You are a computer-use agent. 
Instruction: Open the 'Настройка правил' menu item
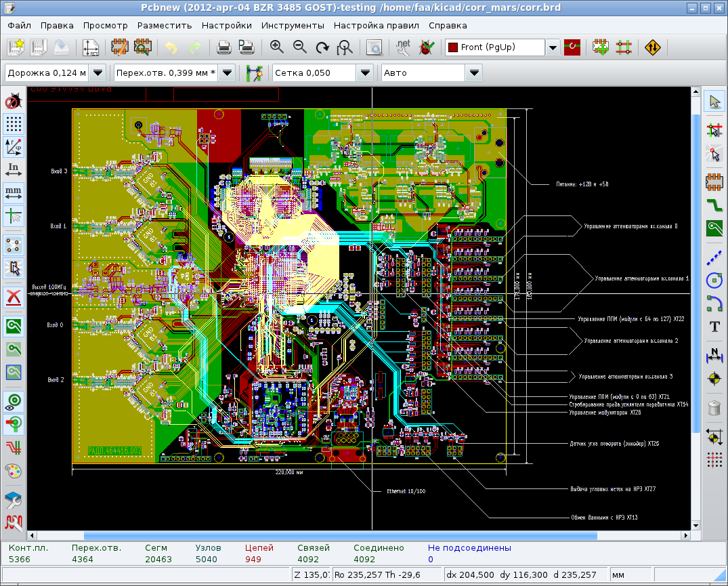(376, 26)
